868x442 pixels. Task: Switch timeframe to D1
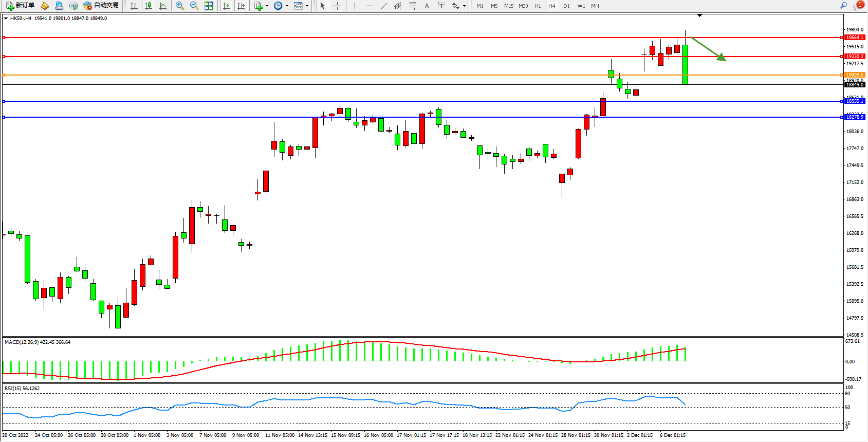(566, 6)
